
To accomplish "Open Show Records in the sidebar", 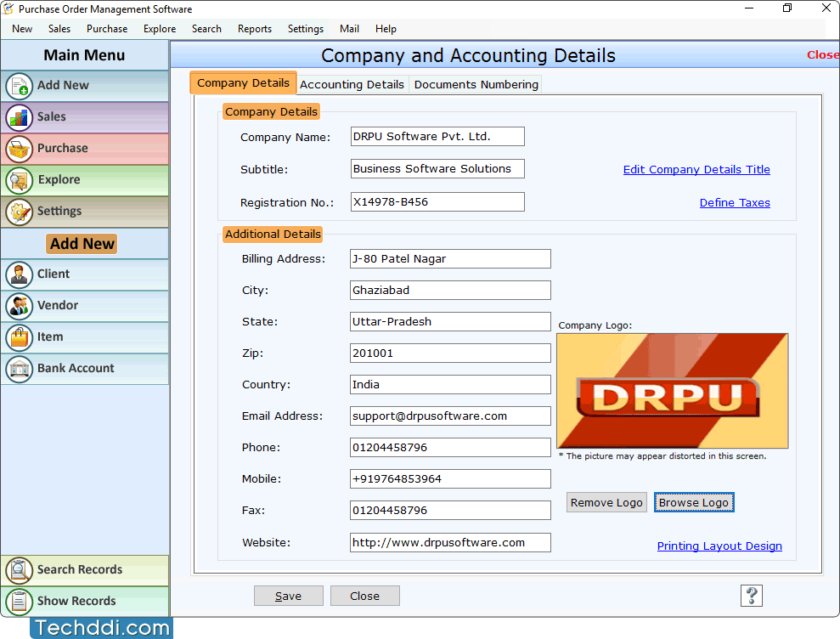I will (85, 602).
